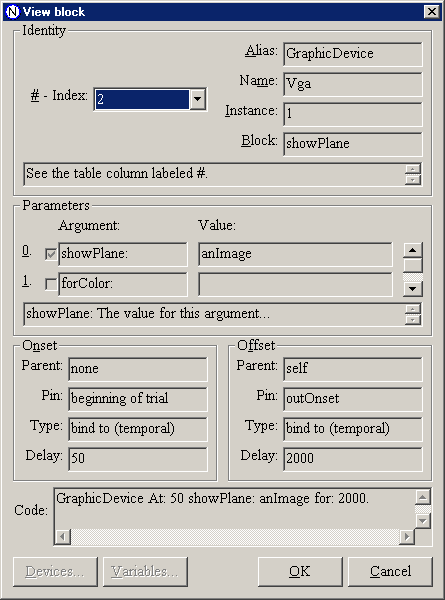Click the Onset Delay field showing 50

point(138,458)
